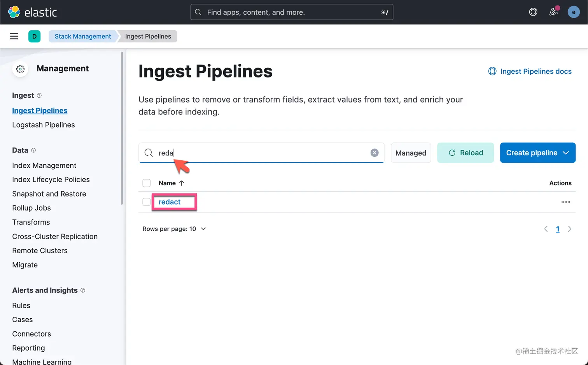The width and height of the screenshot is (588, 365).
Task: Open Index Management in sidebar
Action: (x=44, y=165)
